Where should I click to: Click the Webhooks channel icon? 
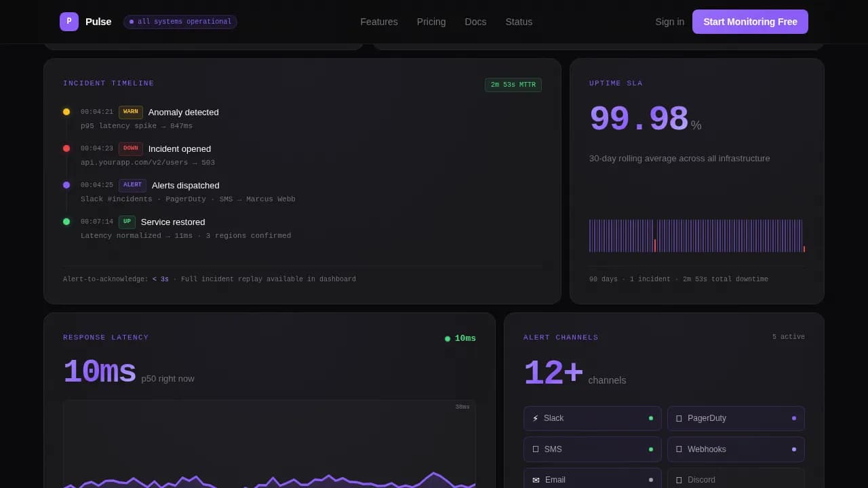[679, 449]
